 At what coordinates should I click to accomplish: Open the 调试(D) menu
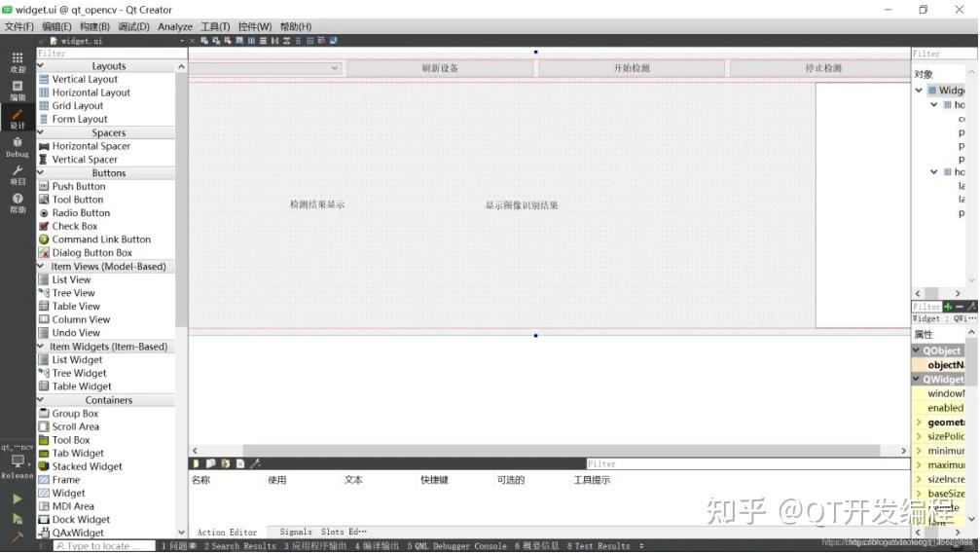[x=133, y=26]
